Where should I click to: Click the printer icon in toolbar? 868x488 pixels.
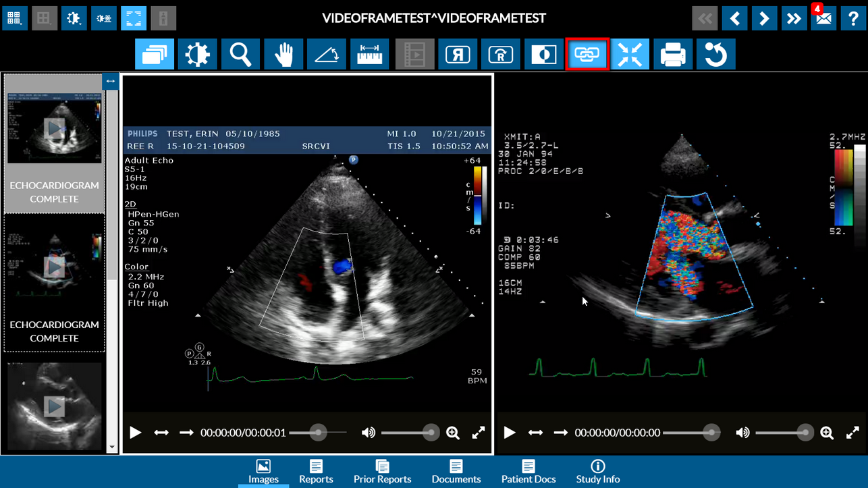tap(673, 54)
